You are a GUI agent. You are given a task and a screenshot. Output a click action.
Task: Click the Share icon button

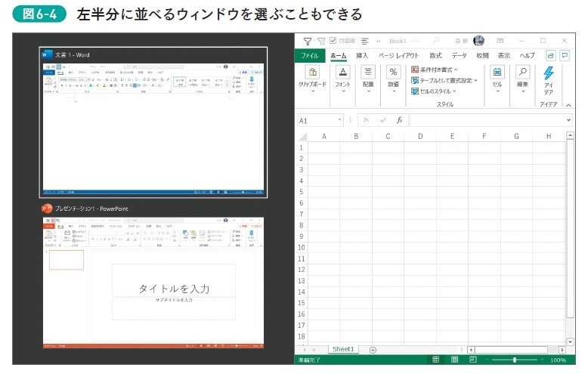click(550, 56)
